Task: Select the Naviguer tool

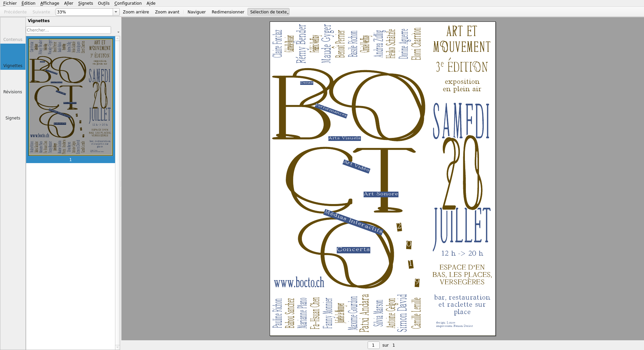Action: click(x=197, y=12)
